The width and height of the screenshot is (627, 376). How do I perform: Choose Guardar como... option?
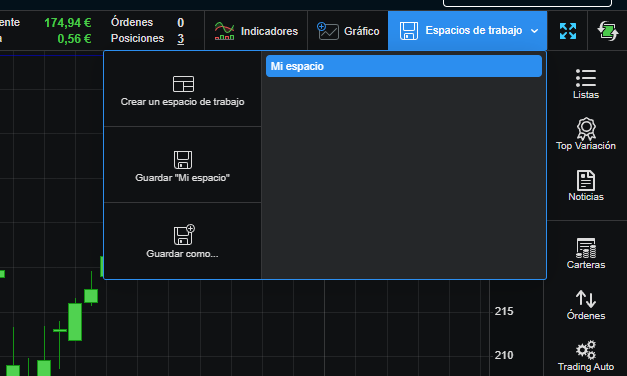[183, 241]
